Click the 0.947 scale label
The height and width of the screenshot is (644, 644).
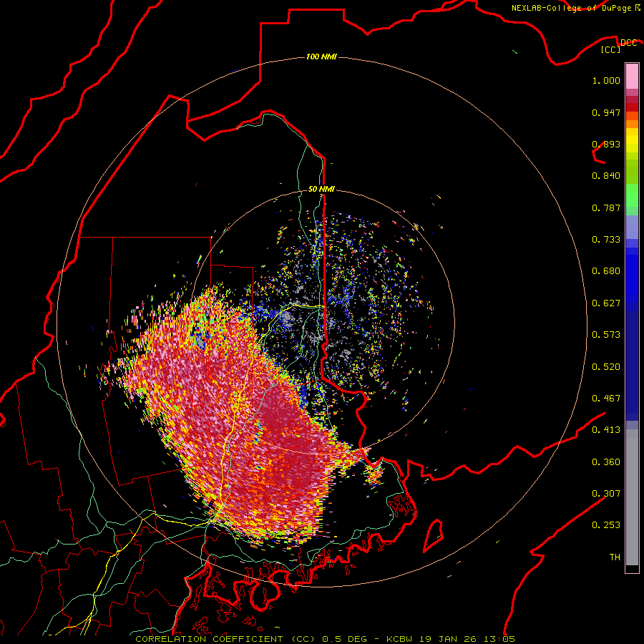(606, 112)
